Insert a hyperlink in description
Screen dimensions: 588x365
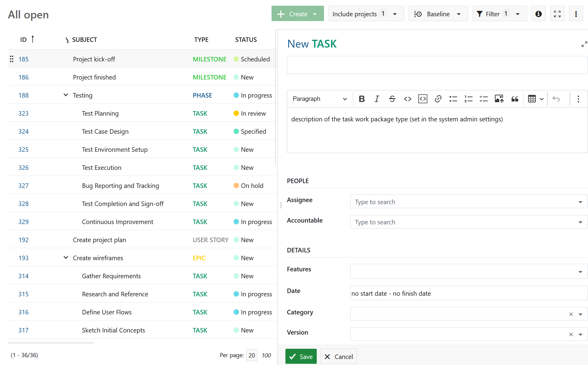438,99
